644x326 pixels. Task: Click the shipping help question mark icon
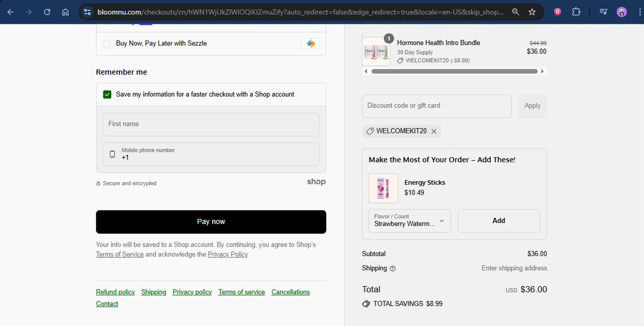(x=392, y=268)
